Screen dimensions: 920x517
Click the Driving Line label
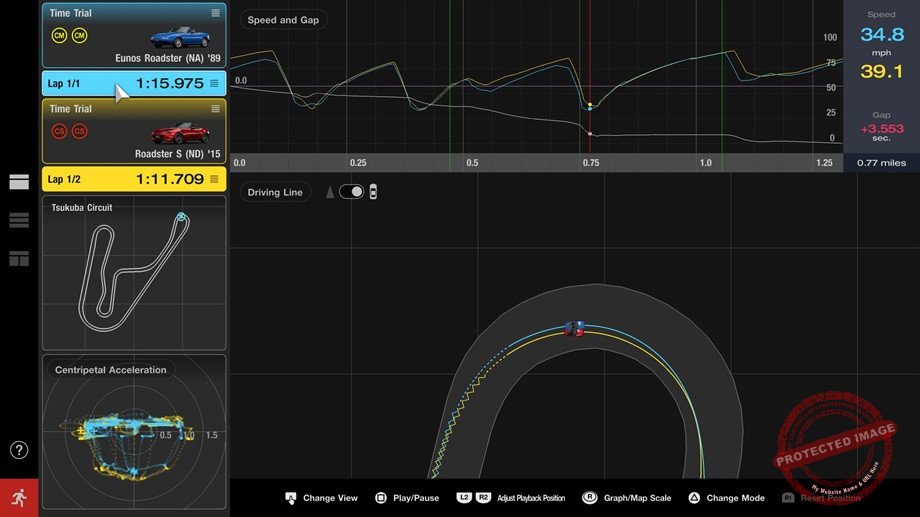275,192
